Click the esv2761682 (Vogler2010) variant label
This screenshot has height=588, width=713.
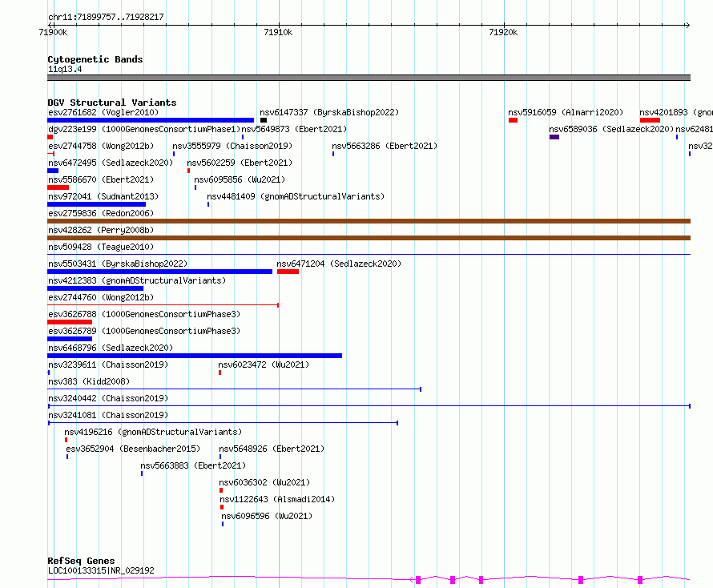pyautogui.click(x=103, y=112)
